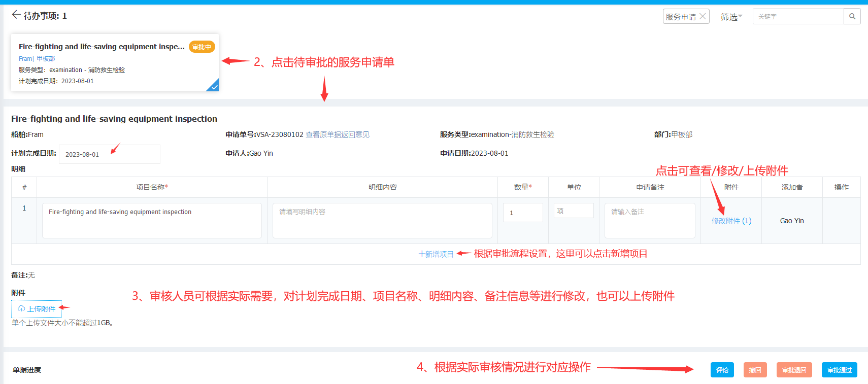Open 修改附件 (1) attachment link

pos(731,221)
